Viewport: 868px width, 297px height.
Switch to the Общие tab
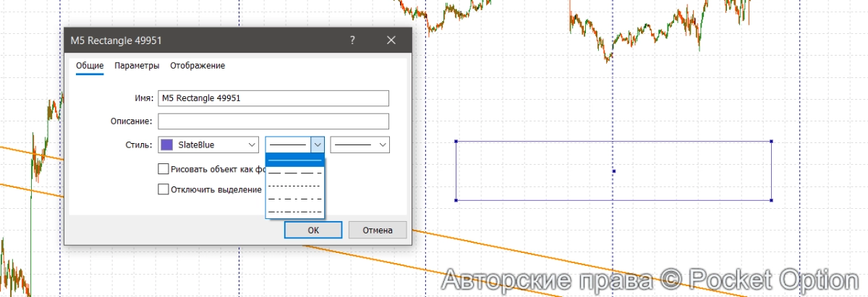click(90, 66)
